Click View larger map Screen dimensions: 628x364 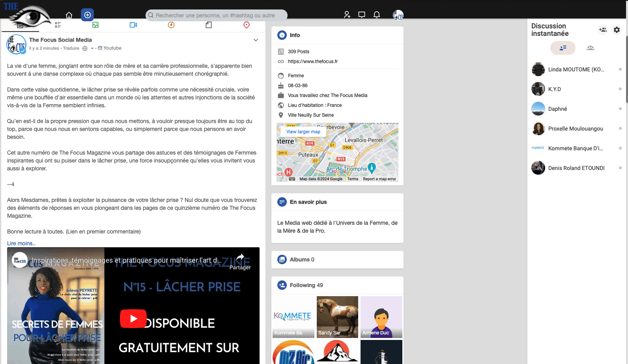click(303, 132)
